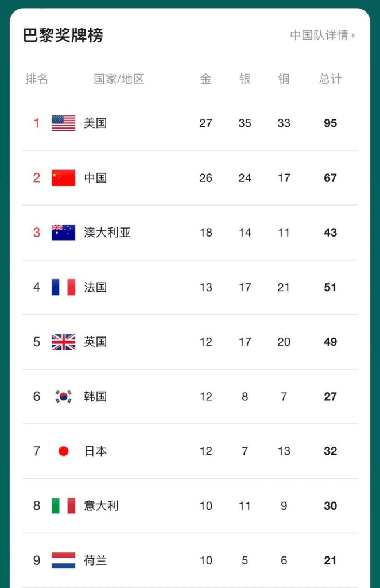Click the United Kingdom flag icon
380x588 pixels.
point(63,342)
